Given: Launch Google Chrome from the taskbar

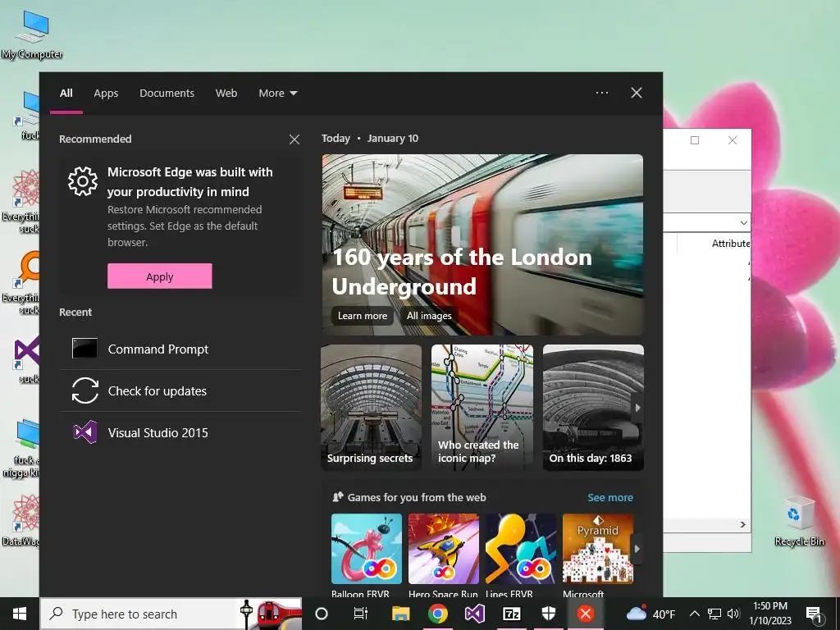Looking at the screenshot, I should [438, 614].
